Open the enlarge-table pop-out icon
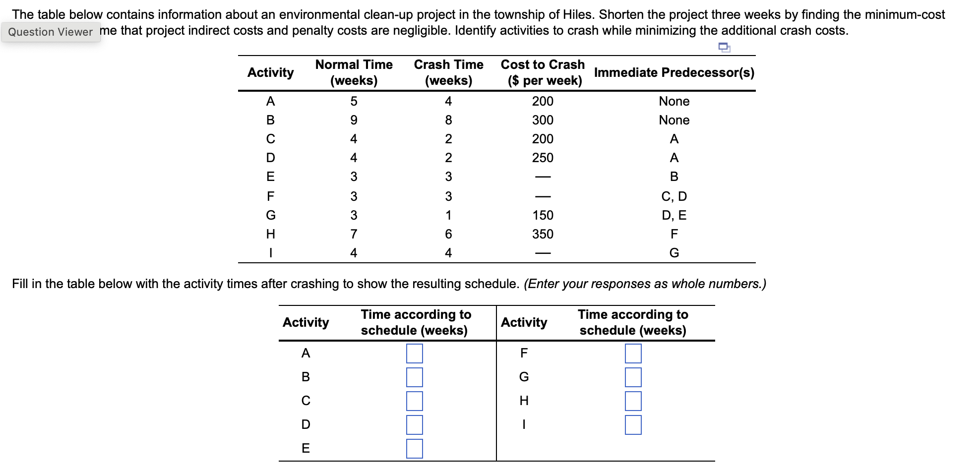 (x=724, y=47)
